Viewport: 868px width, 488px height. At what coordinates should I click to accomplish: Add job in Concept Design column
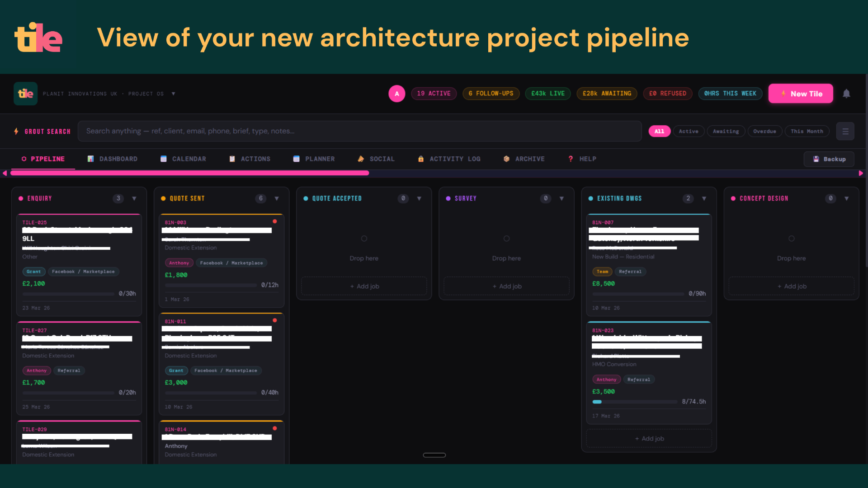[791, 286]
